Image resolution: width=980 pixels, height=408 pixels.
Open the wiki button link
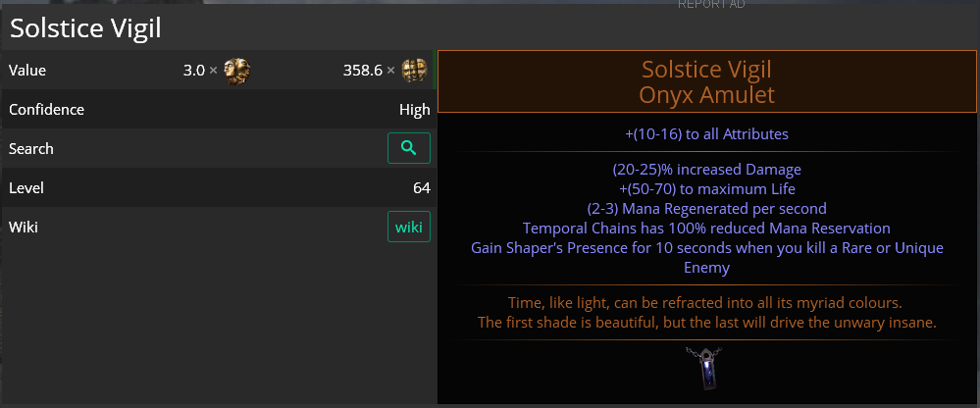pyautogui.click(x=409, y=228)
